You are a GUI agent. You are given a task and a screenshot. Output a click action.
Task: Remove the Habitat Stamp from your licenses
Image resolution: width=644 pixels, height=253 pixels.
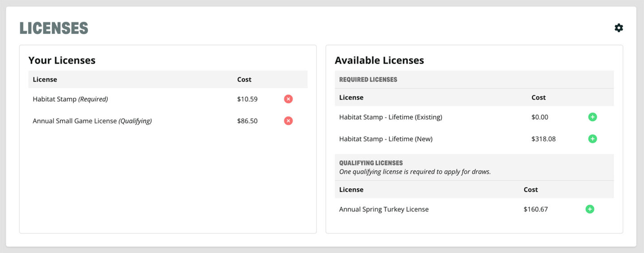[288, 99]
